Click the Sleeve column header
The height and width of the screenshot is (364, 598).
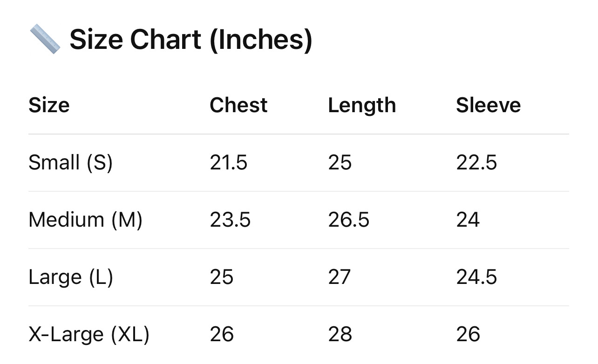(488, 105)
